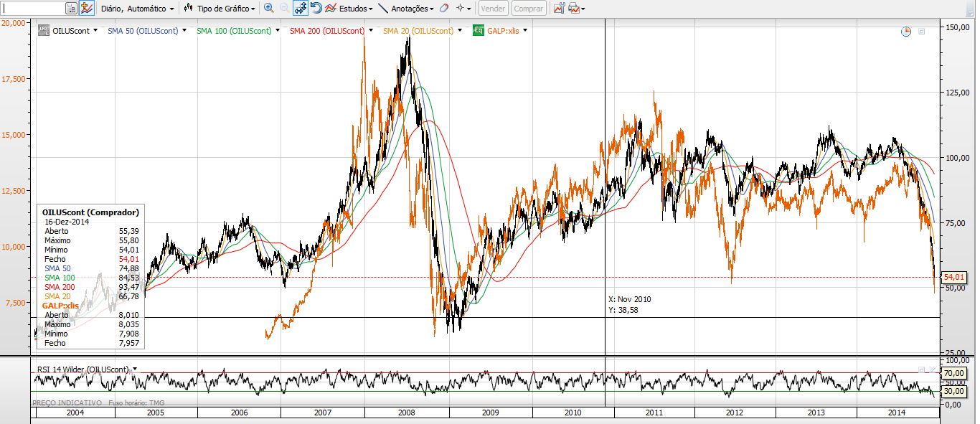Click the SMA 200 (OILUScont) red legend label
This screenshot has height=424, width=980.
pyautogui.click(x=327, y=31)
